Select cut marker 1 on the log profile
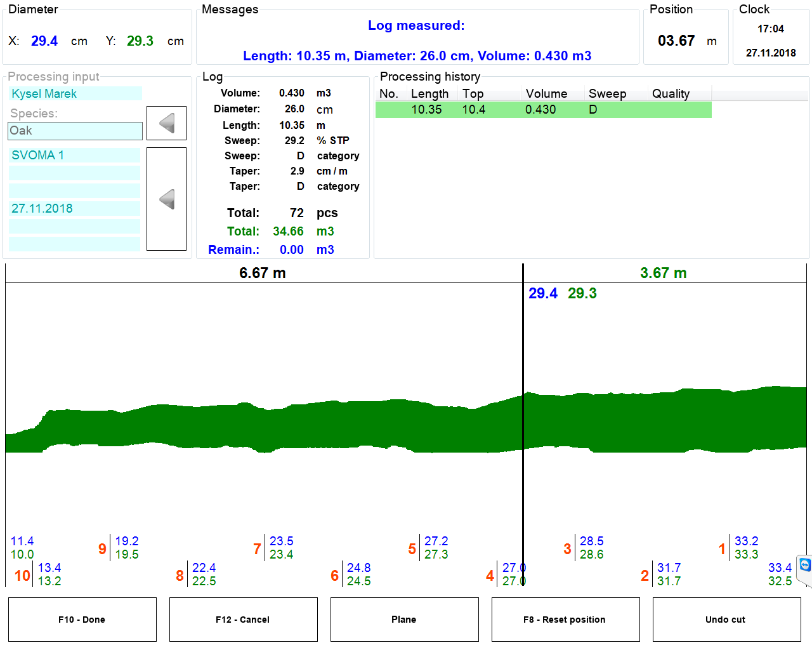The image size is (812, 650). click(x=722, y=549)
